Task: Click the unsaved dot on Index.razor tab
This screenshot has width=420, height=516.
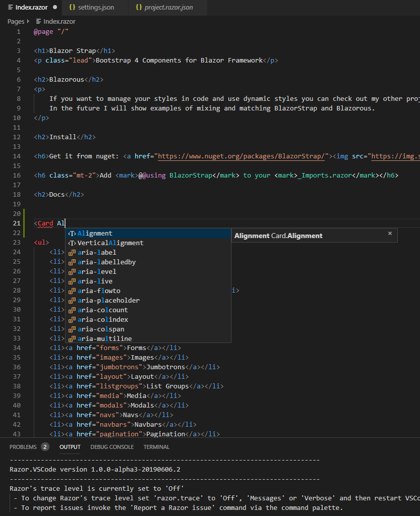Action: 55,7
